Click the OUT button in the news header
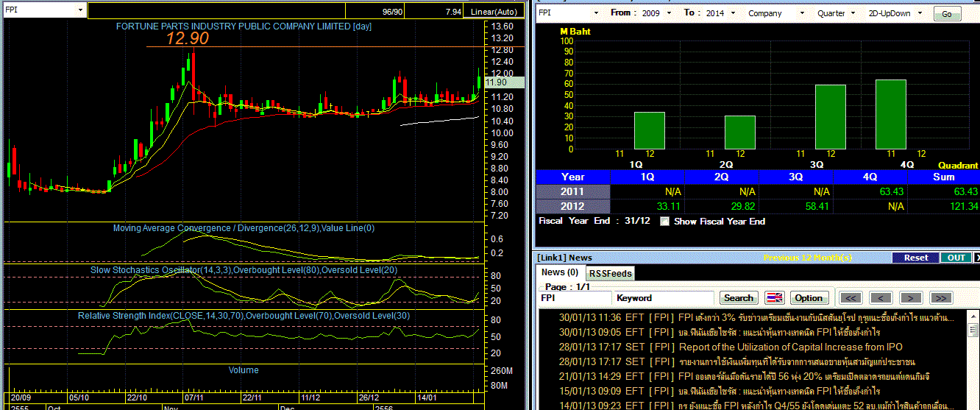This screenshot has width=980, height=410. pos(956,258)
